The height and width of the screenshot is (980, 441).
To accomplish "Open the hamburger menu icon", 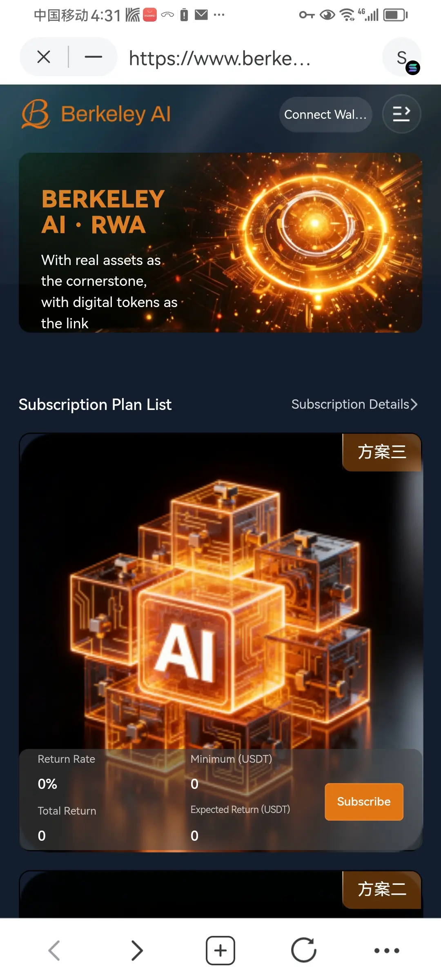I will click(x=401, y=114).
